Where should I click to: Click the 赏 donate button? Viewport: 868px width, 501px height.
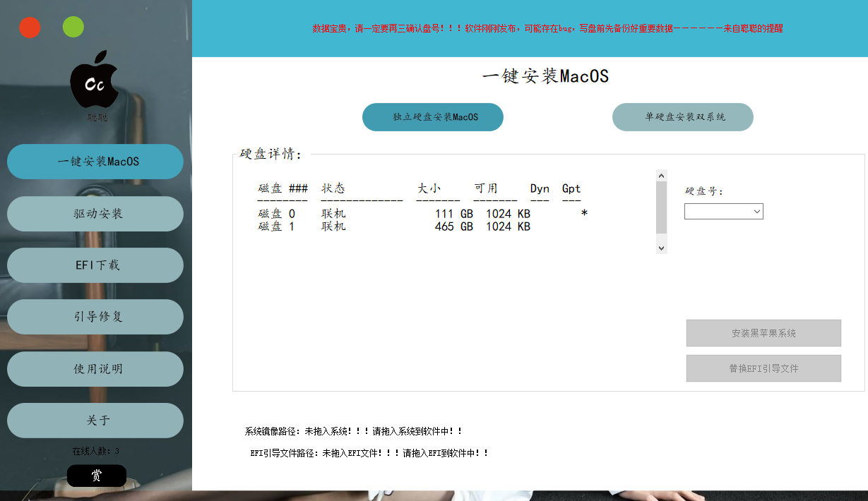click(x=97, y=476)
